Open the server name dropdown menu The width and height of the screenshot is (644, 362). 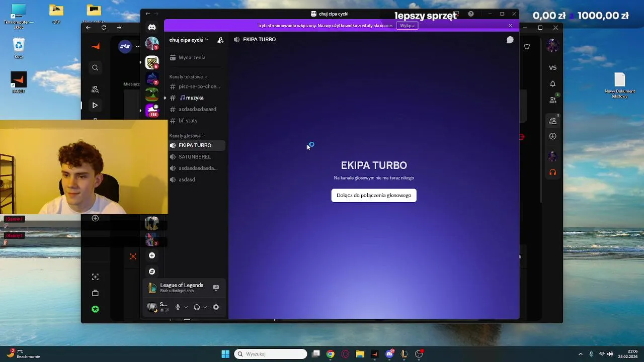[189, 40]
